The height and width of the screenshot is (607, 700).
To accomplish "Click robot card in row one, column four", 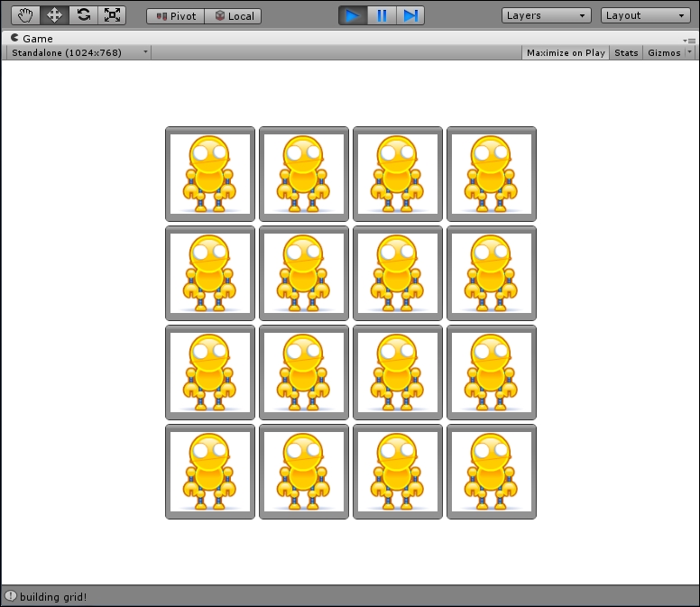I will pos(492,174).
